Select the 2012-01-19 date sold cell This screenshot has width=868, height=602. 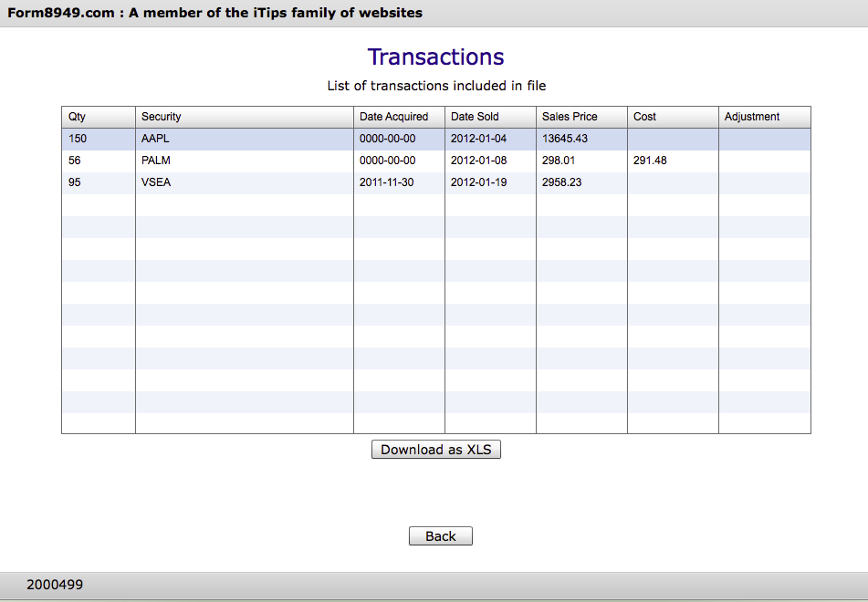[x=490, y=182]
